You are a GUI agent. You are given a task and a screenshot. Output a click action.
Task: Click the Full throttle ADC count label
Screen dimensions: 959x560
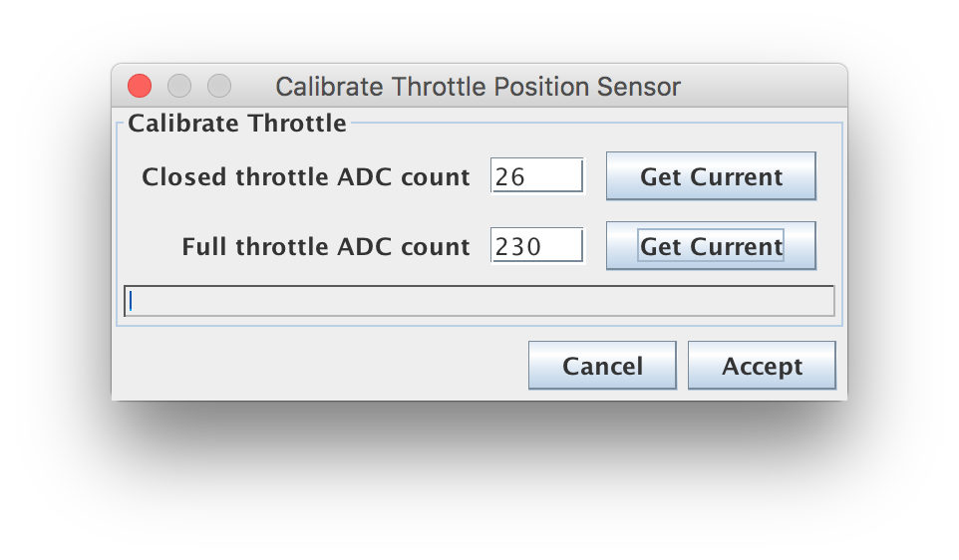(326, 246)
